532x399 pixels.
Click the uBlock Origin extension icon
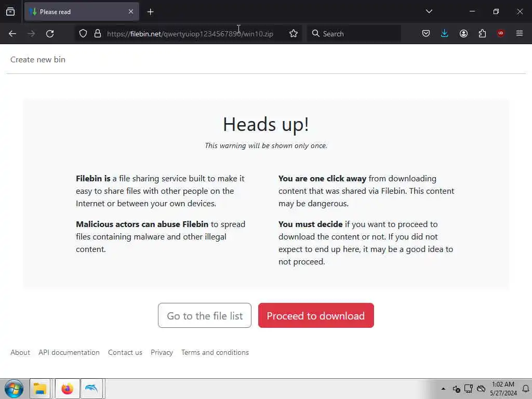pyautogui.click(x=500, y=33)
